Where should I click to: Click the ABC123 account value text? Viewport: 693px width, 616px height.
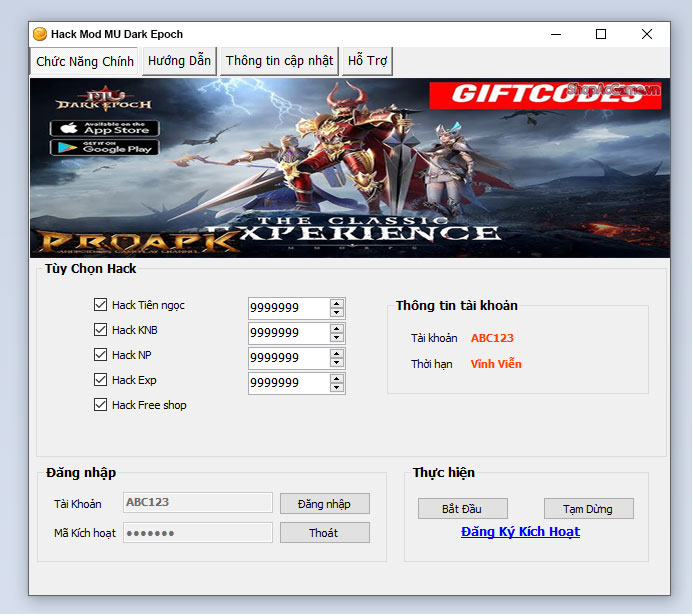pos(492,338)
